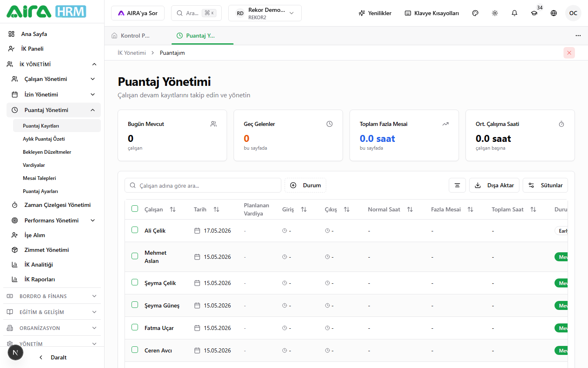
Task: Sort by Toplam Saat column arrows
Action: coord(533,209)
